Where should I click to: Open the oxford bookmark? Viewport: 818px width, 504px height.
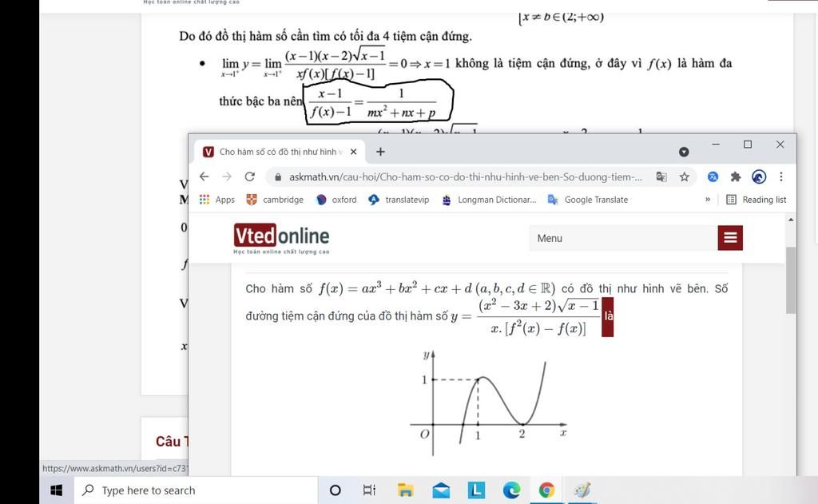(x=336, y=200)
